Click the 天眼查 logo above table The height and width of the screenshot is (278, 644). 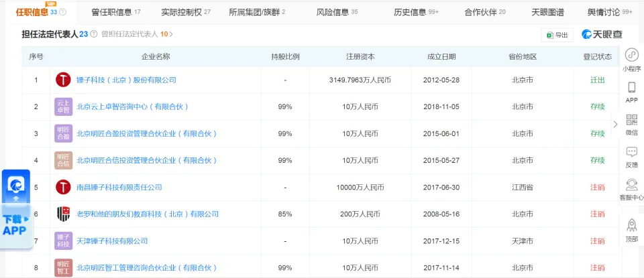[602, 35]
